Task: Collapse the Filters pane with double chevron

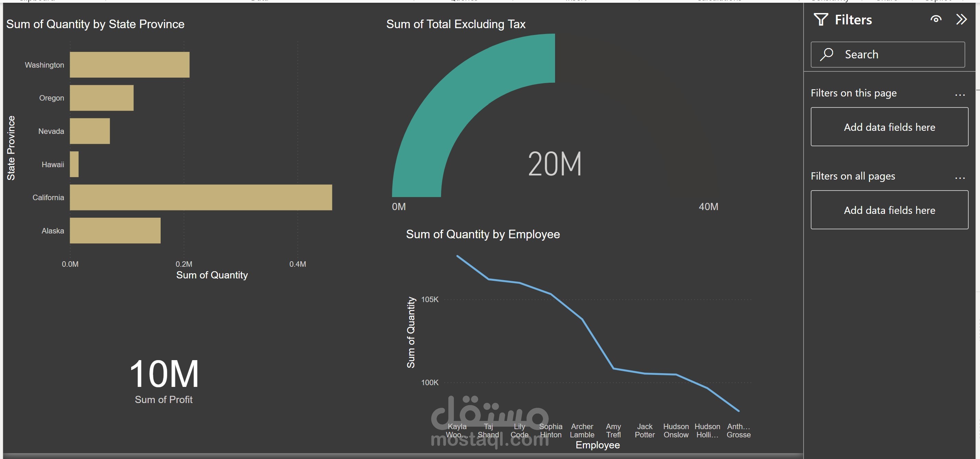Action: (x=961, y=19)
